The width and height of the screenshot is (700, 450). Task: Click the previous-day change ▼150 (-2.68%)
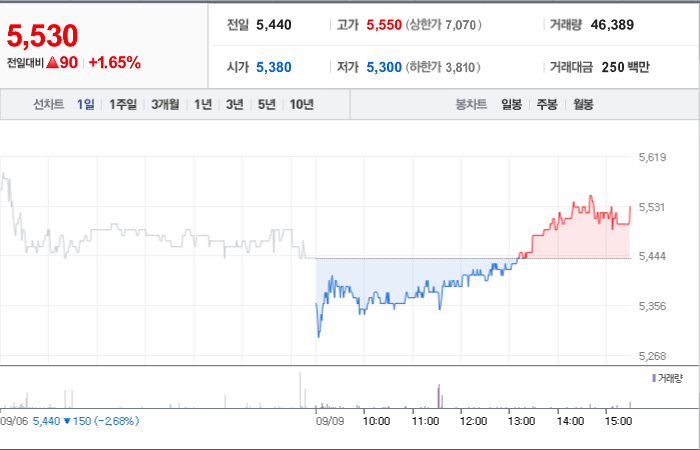[101, 421]
